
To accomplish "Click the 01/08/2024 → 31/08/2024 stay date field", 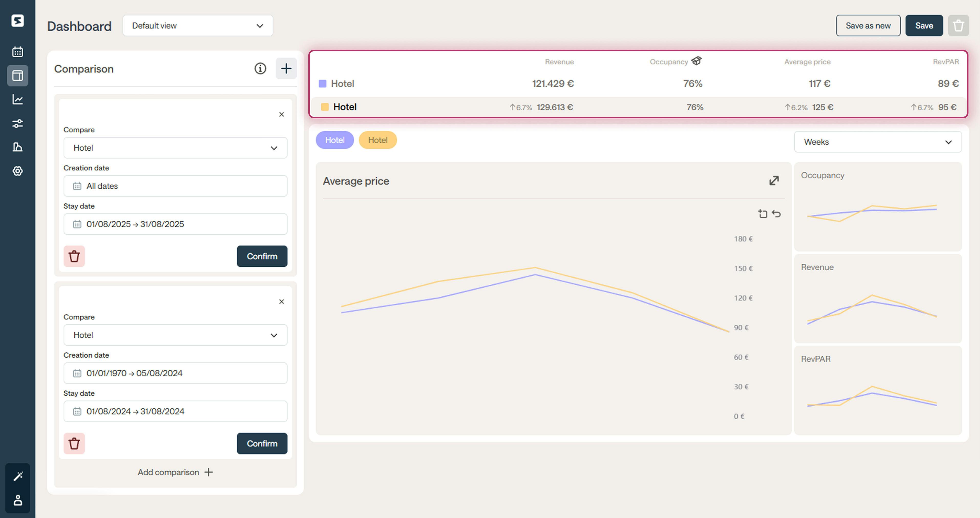I will click(x=175, y=411).
